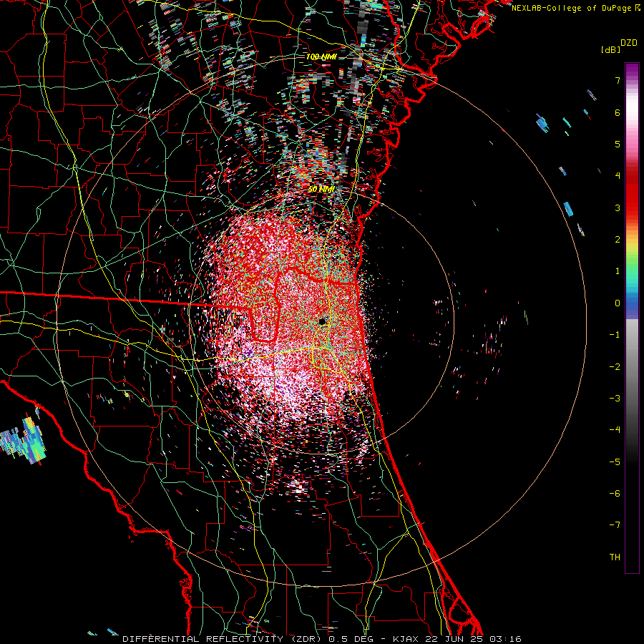Click the DZD legend title
Viewport: 644px width, 644px height.
pos(629,43)
